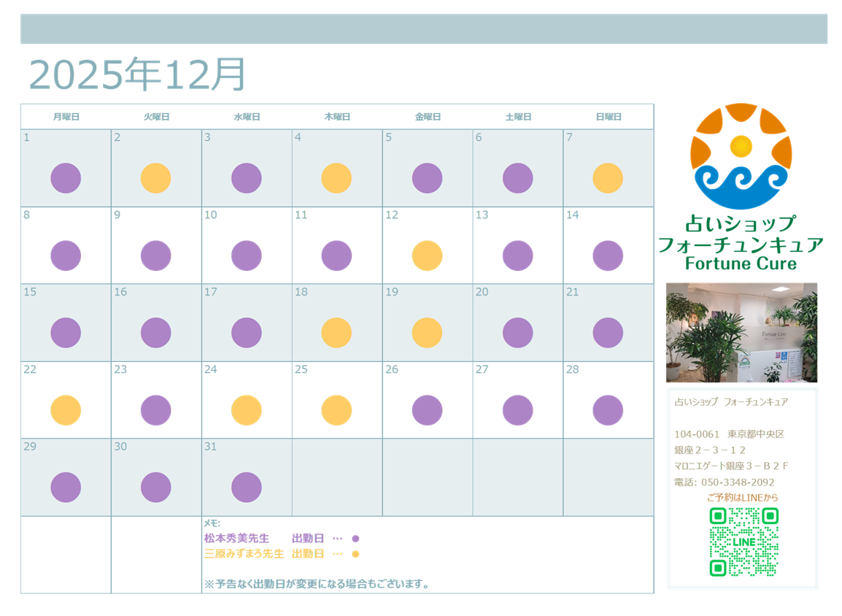Screen dimensions: 842x616
Task: Select the 日曜日 column header
Action: point(608,117)
